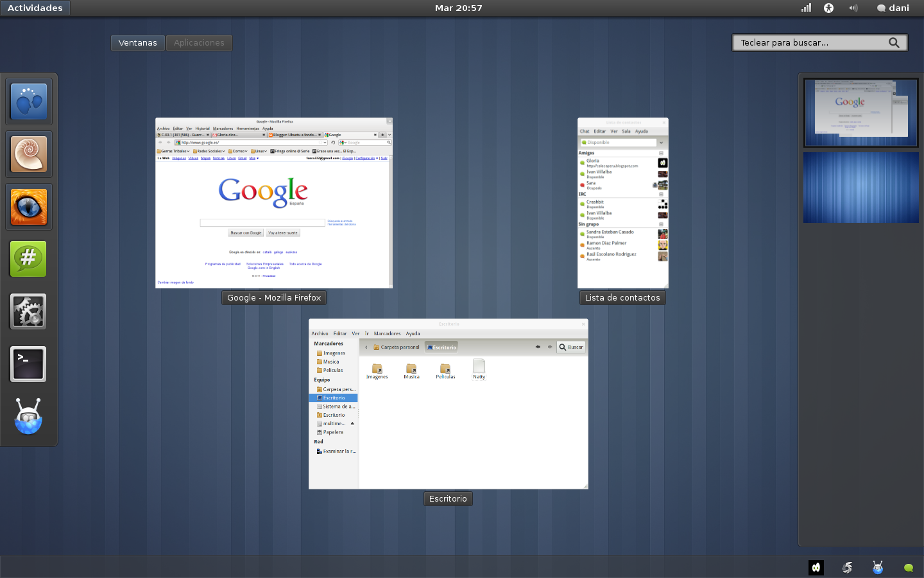Switch to the Aplicaciones tab
This screenshot has height=578, width=924.
point(199,42)
